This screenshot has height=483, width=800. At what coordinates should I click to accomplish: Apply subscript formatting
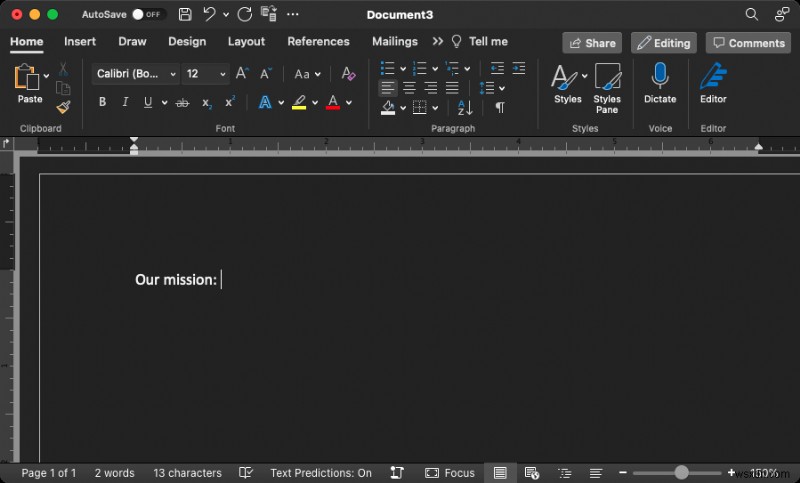pyautogui.click(x=207, y=103)
